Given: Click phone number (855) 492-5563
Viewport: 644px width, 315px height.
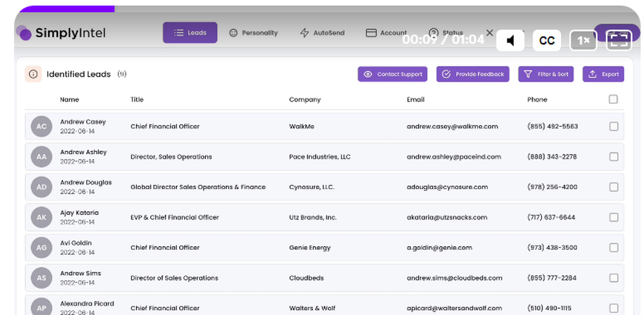Looking at the screenshot, I should coord(553,126).
